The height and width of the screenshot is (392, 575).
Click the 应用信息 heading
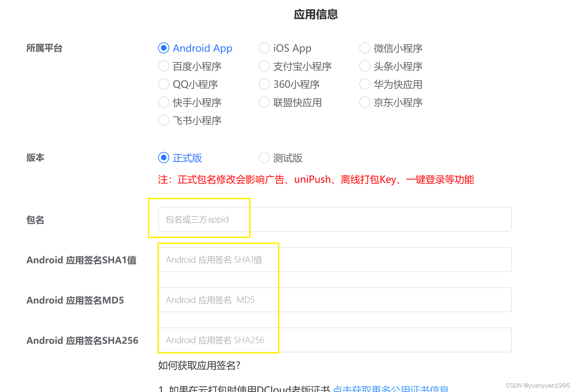point(316,14)
